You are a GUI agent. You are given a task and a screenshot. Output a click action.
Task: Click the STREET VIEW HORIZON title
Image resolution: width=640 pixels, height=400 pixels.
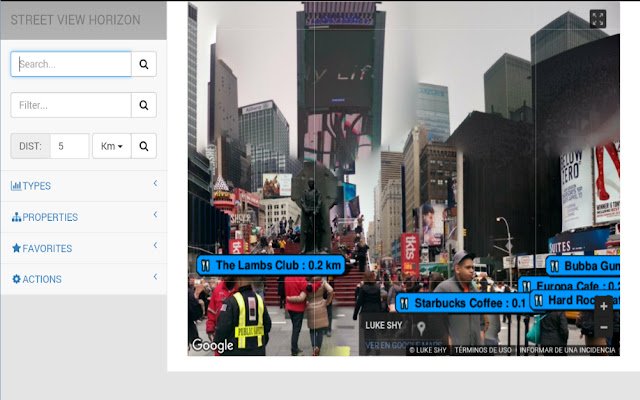click(76, 20)
